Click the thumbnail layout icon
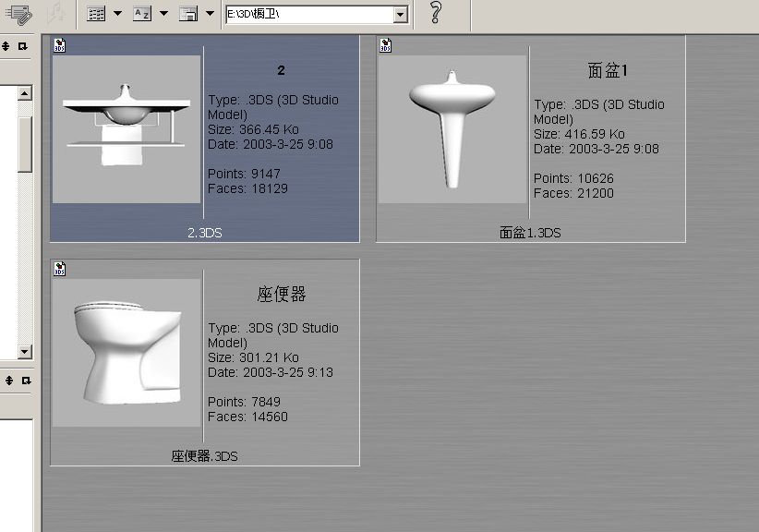Viewport: 759px width, 532px height. (x=187, y=14)
